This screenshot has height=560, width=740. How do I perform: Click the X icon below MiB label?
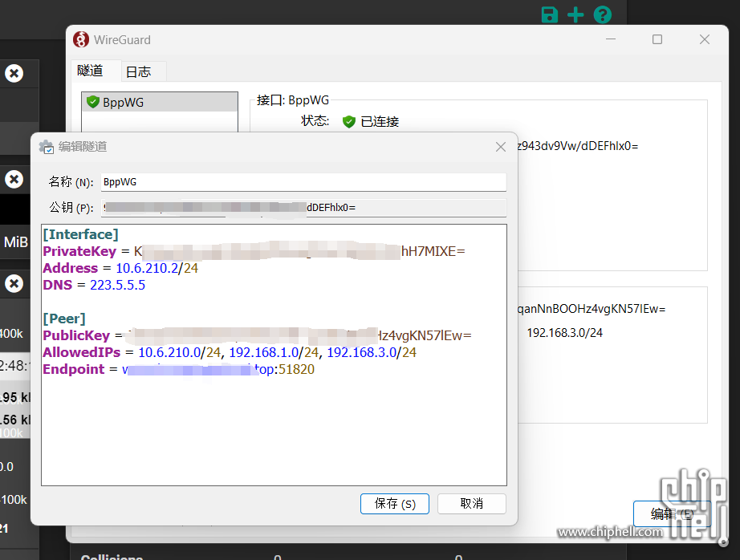(14, 283)
